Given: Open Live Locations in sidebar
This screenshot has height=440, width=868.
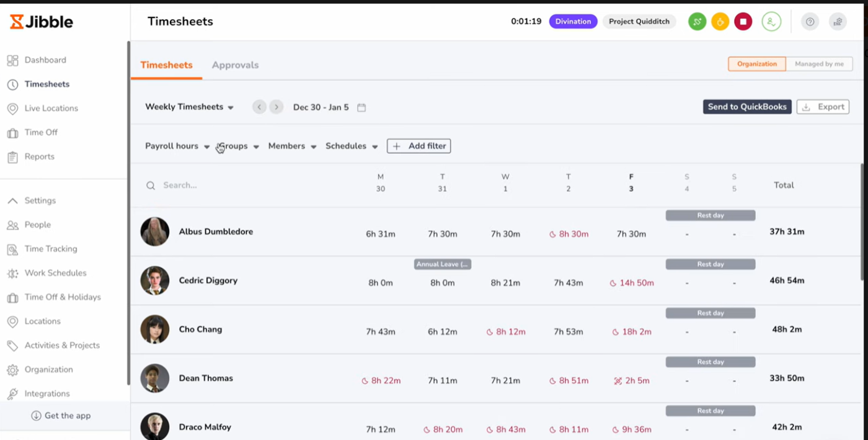Looking at the screenshot, I should 51,109.
